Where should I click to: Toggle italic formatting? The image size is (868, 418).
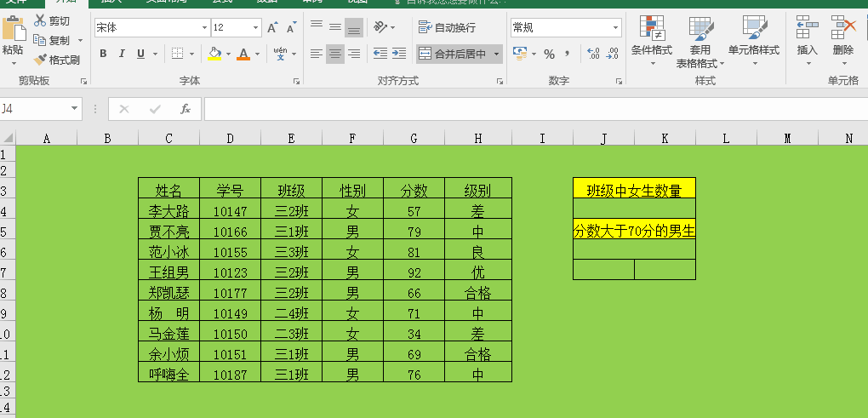click(122, 54)
